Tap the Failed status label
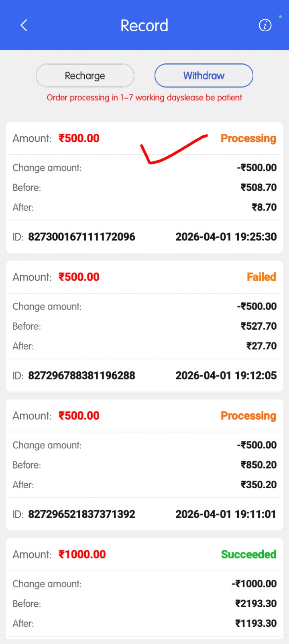 (x=261, y=277)
